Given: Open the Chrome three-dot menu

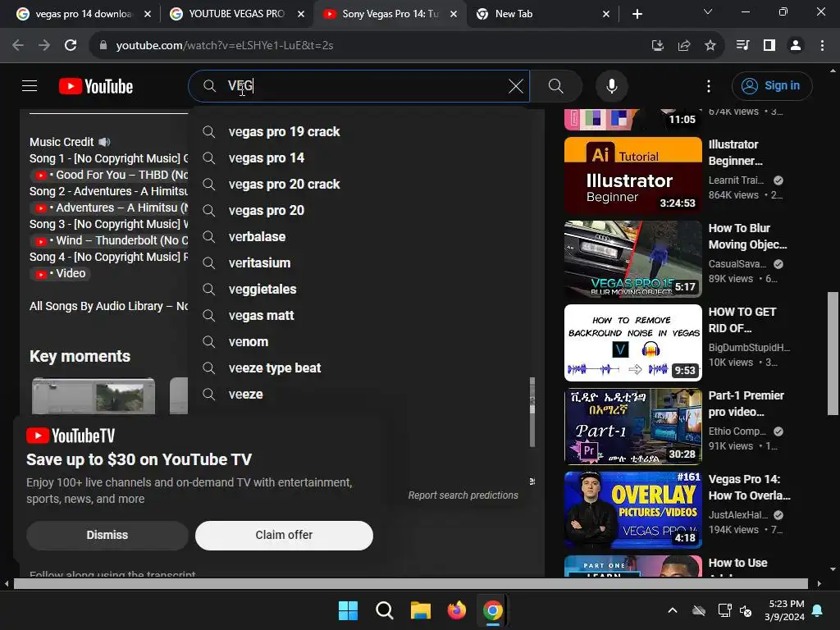Looking at the screenshot, I should click(x=822, y=46).
